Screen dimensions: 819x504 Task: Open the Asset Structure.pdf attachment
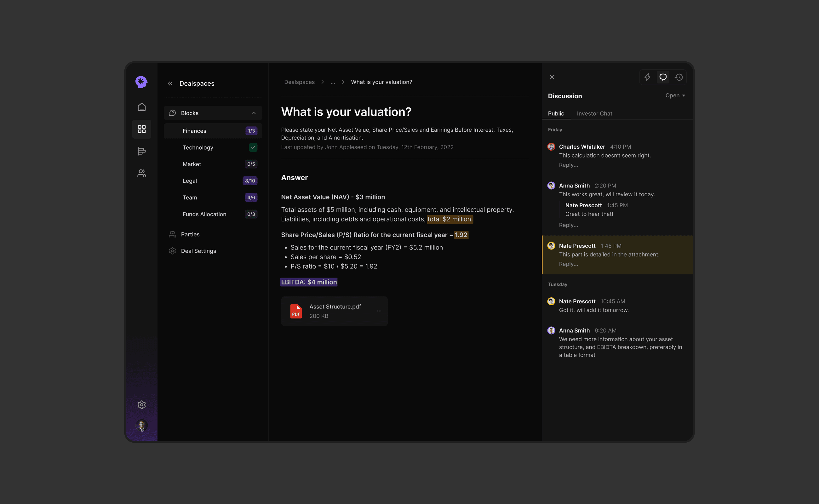(x=335, y=307)
